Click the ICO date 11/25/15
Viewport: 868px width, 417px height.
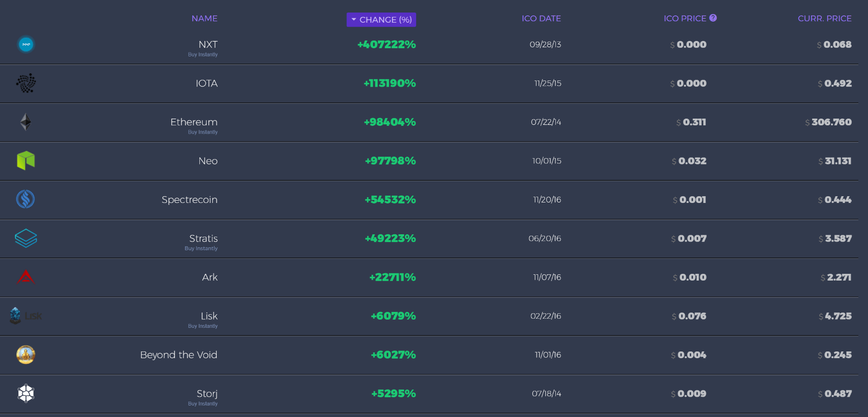(x=548, y=83)
